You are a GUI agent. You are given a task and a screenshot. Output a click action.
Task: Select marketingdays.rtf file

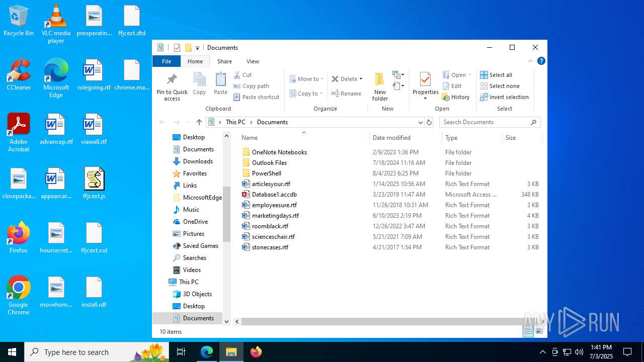(275, 215)
